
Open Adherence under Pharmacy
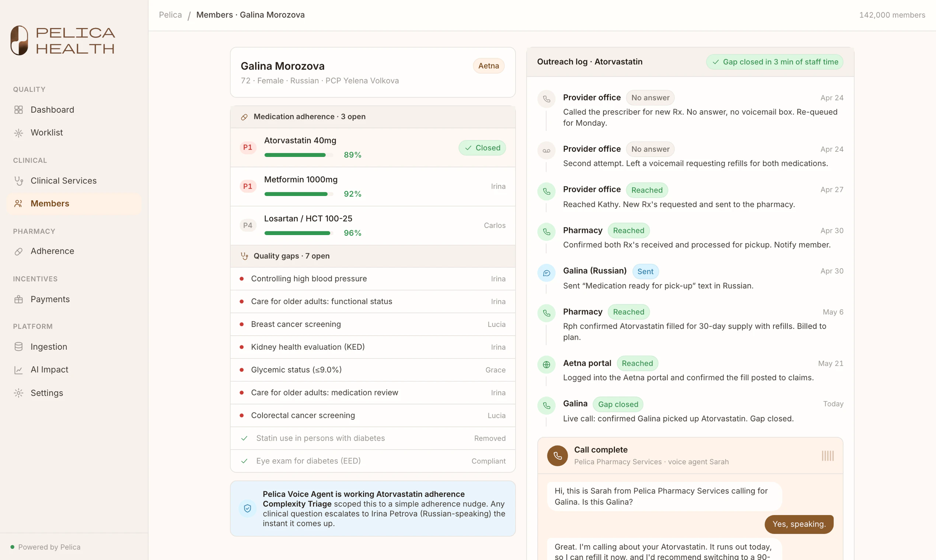click(74, 251)
